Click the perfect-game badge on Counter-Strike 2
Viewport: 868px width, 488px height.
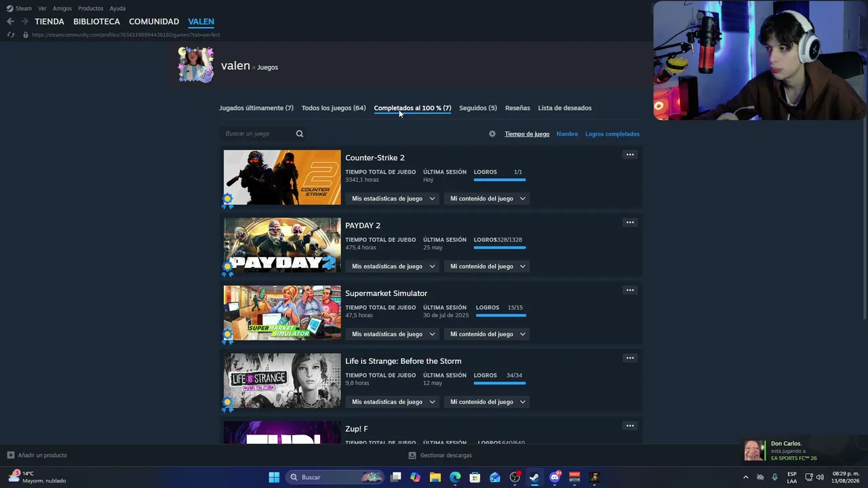point(227,200)
